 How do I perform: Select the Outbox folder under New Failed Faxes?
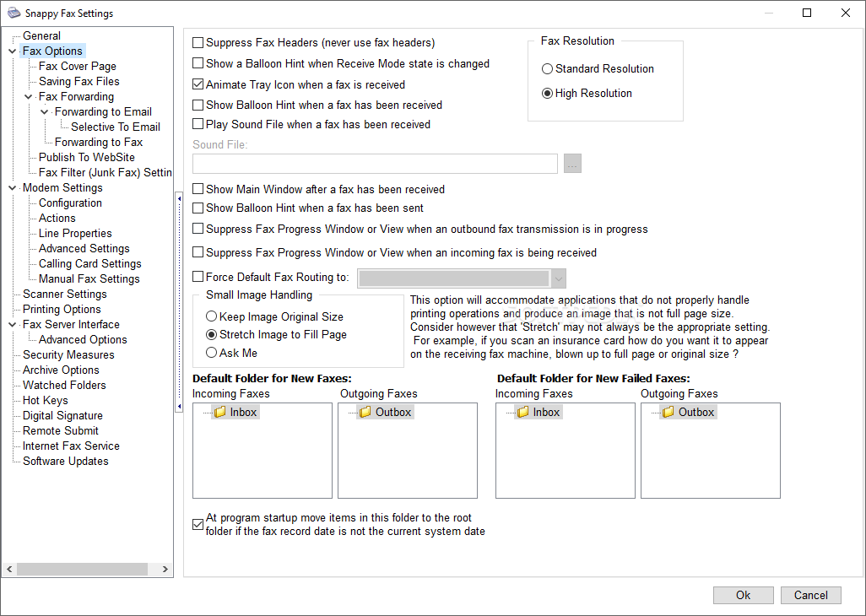pyautogui.click(x=688, y=412)
